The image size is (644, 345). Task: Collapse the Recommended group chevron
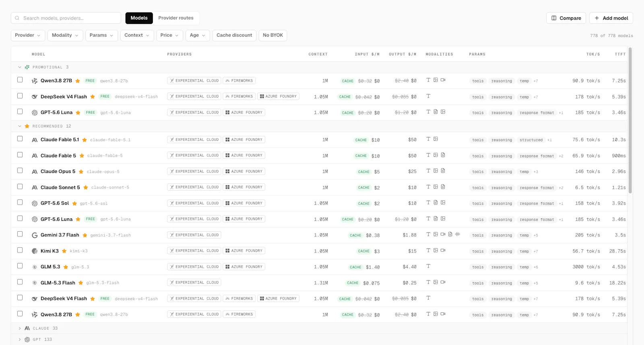19,126
